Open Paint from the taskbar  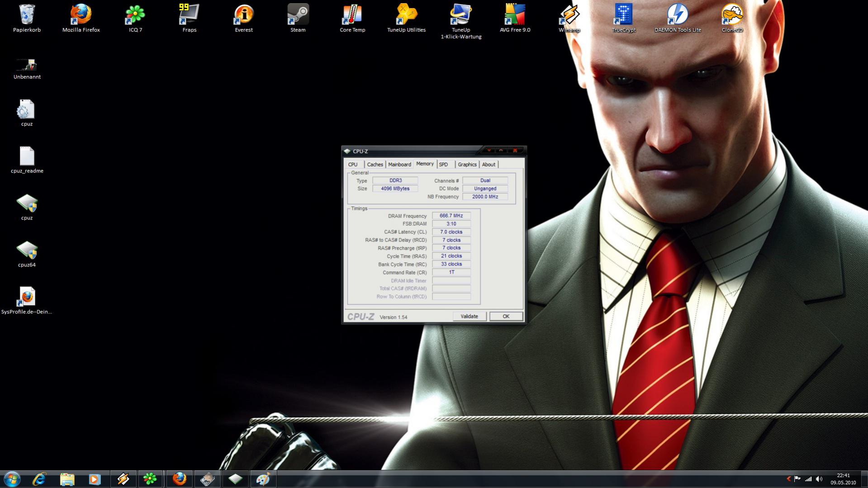pyautogui.click(x=263, y=479)
